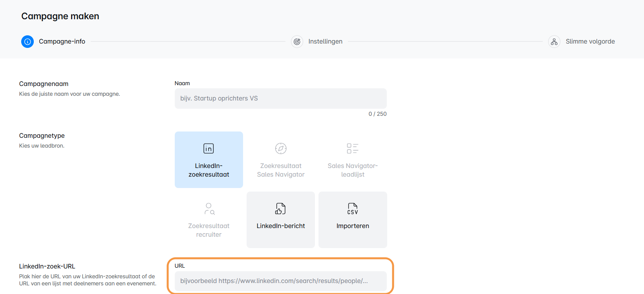Select the 'LinkedIn-zoekresultaat' text label
The width and height of the screenshot is (644, 294).
(x=209, y=170)
